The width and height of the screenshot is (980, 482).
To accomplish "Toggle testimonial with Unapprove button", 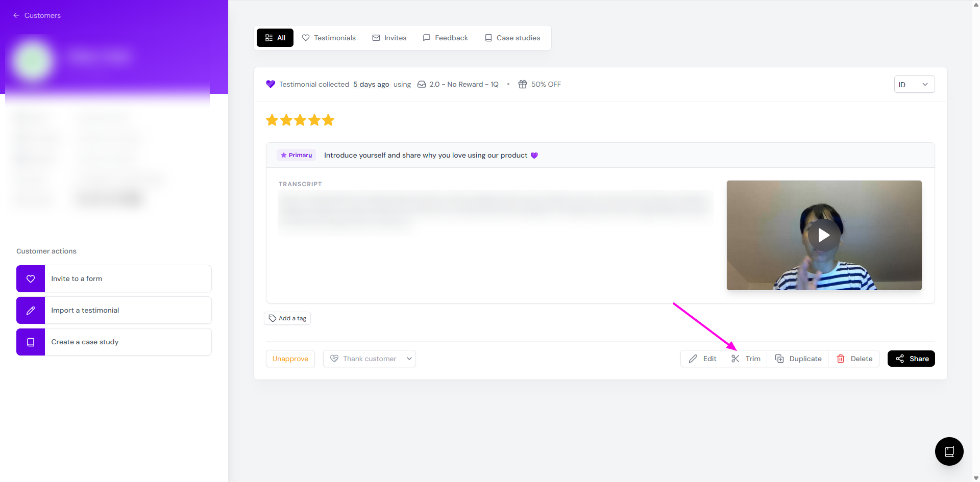I will [x=290, y=359].
